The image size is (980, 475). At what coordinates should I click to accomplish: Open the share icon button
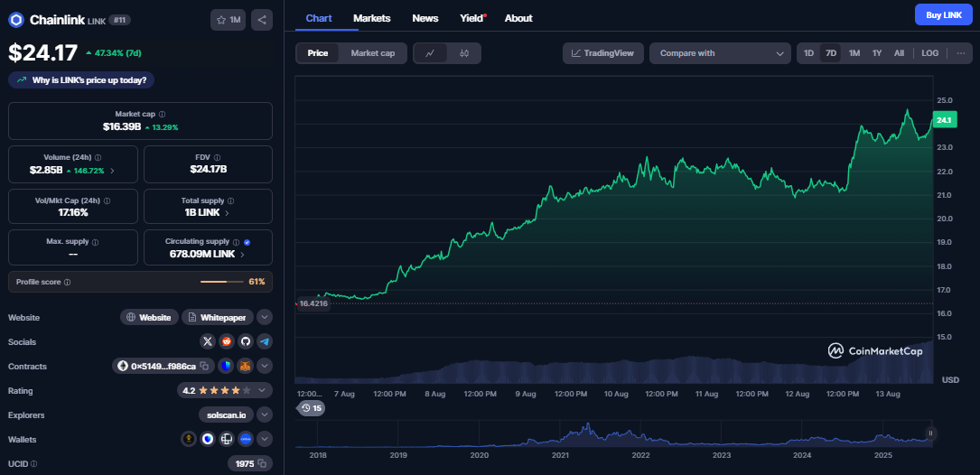coord(262,20)
